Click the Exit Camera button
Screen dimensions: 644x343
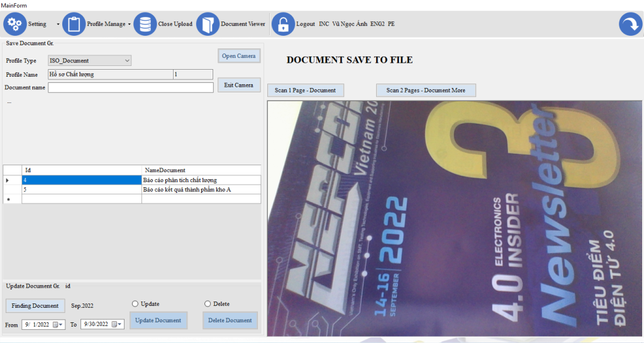point(238,85)
